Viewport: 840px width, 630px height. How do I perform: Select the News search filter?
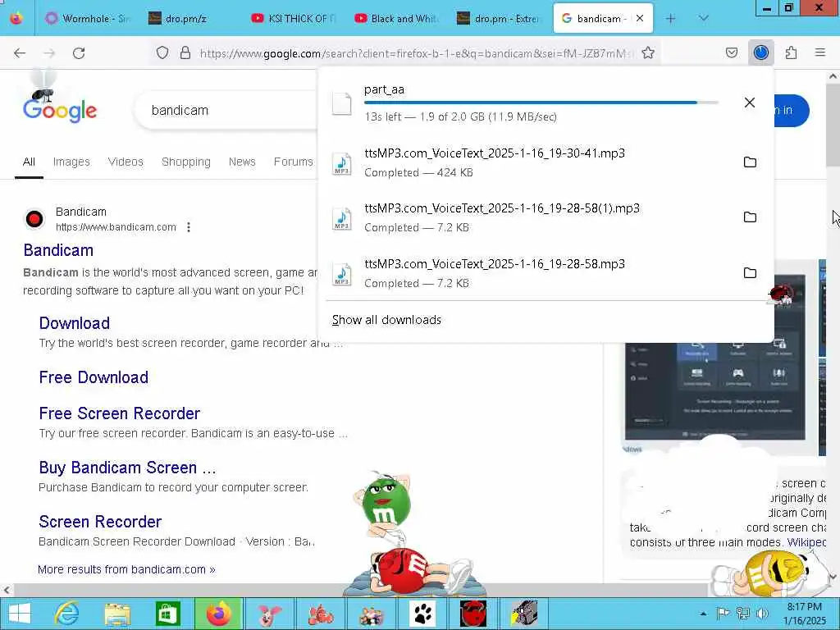(x=242, y=162)
